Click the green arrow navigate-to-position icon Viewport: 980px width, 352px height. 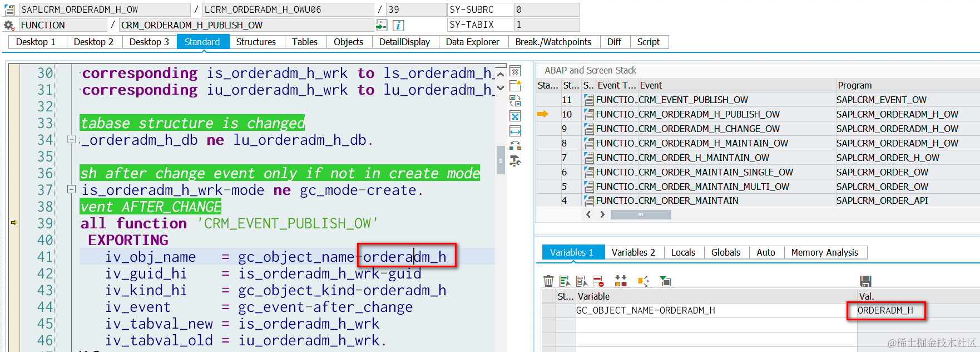pos(382,25)
